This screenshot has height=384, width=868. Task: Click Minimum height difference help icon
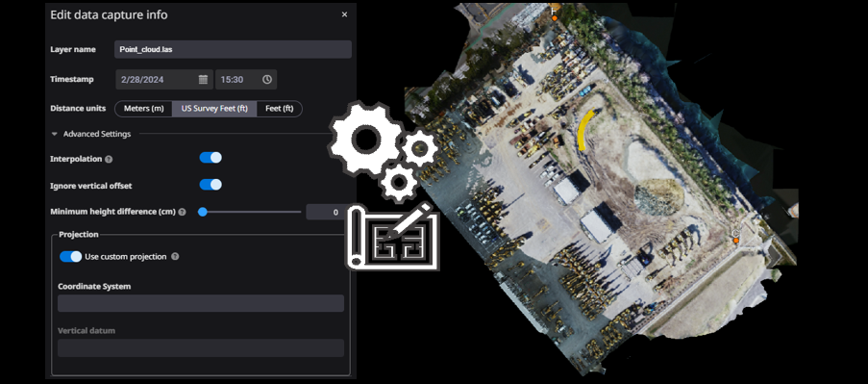tap(182, 212)
